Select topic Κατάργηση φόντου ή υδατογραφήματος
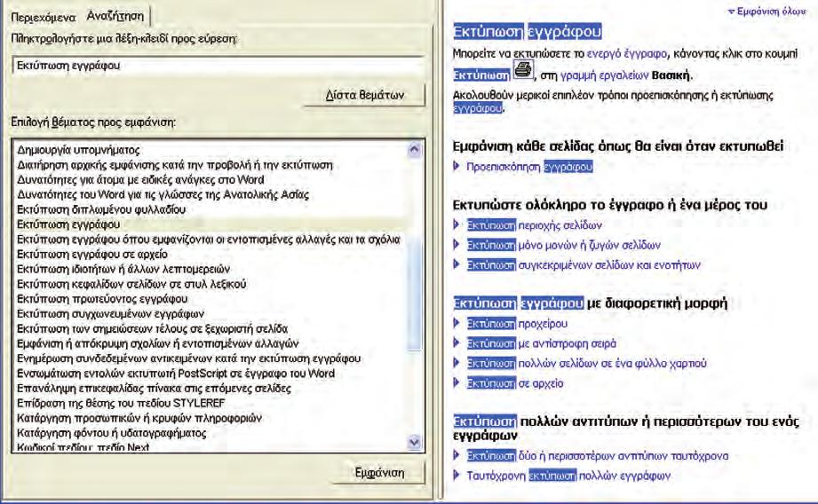 (112, 433)
